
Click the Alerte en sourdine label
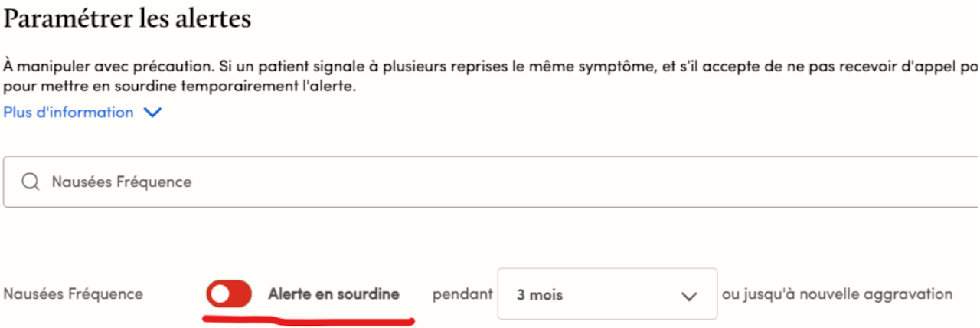pyautogui.click(x=334, y=294)
